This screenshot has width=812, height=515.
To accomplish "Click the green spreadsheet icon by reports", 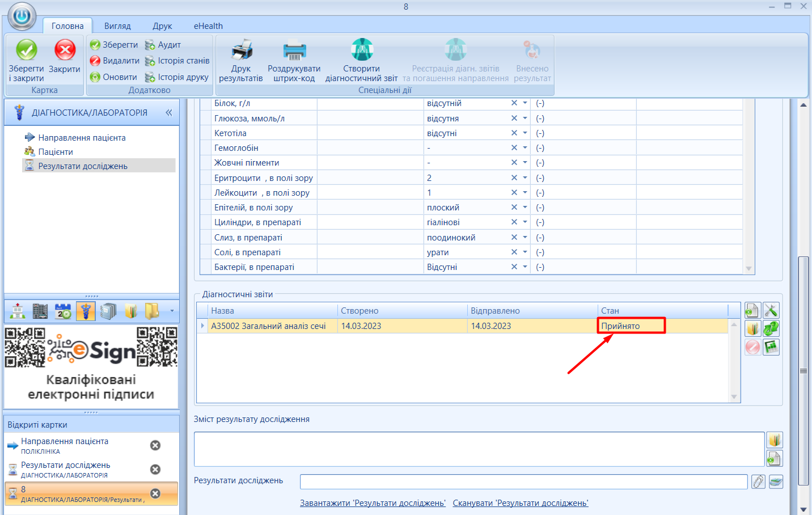I will [771, 347].
